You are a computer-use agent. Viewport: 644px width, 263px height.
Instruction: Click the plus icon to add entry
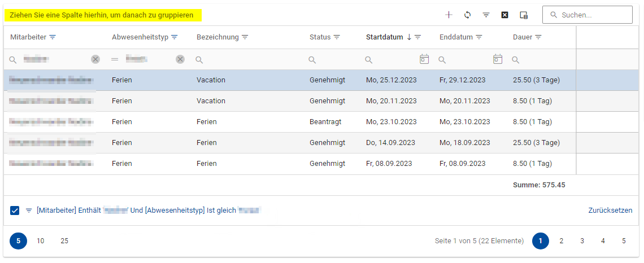tap(449, 15)
